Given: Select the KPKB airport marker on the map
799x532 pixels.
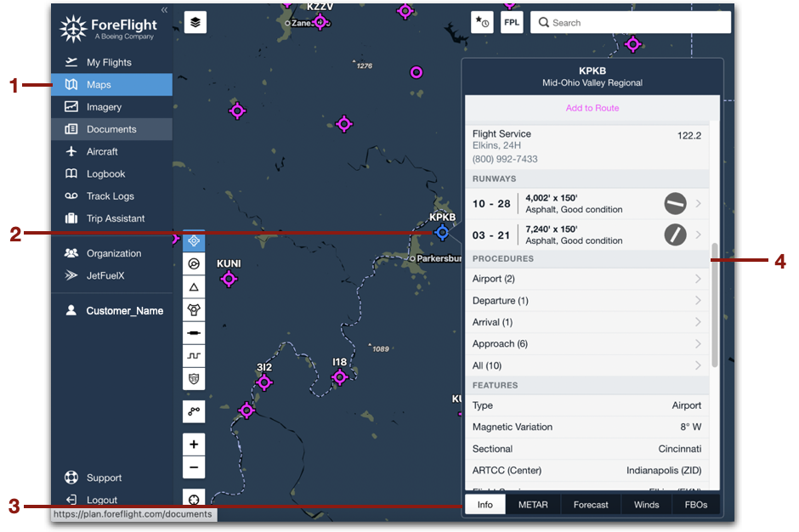Looking at the screenshot, I should tap(442, 233).
